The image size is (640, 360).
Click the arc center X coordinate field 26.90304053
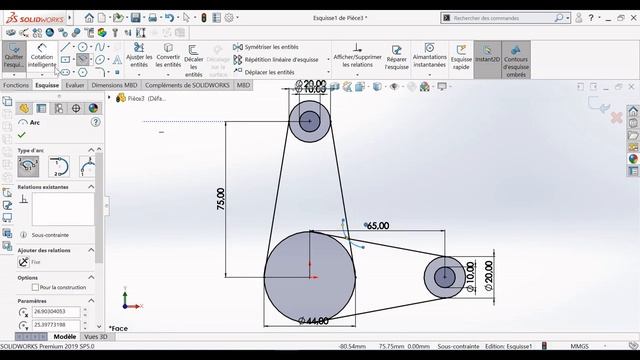(x=56, y=311)
